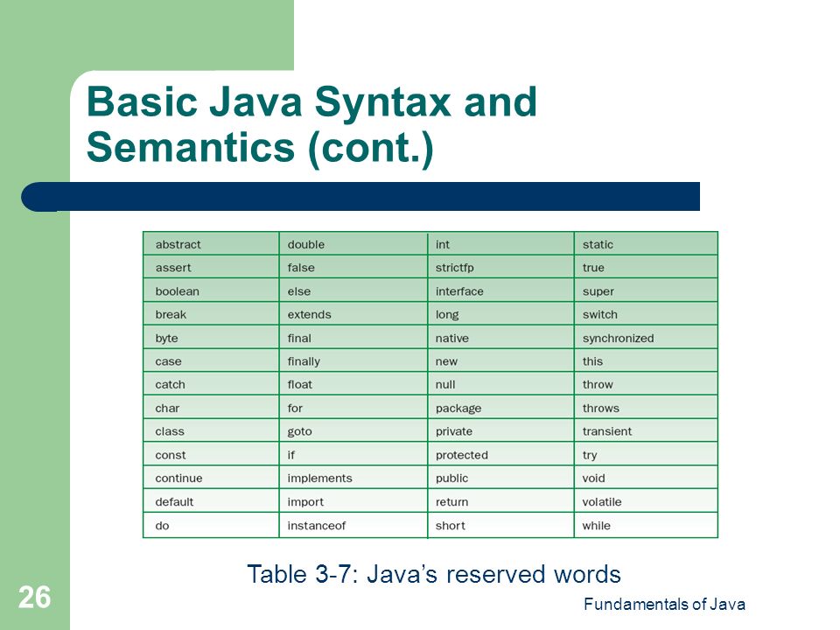The image size is (840, 630).
Task: Click the 'case' table entry
Action: pyautogui.click(x=211, y=361)
